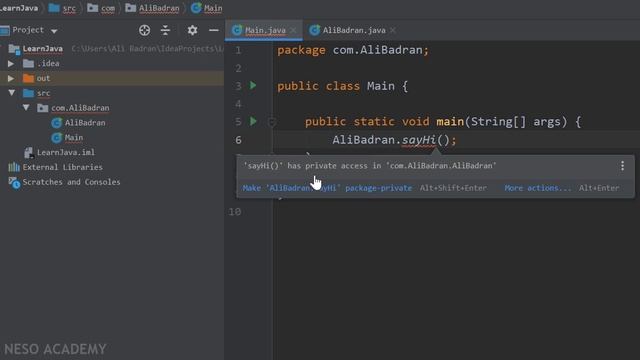Run the main method gutter icon

tap(253, 121)
